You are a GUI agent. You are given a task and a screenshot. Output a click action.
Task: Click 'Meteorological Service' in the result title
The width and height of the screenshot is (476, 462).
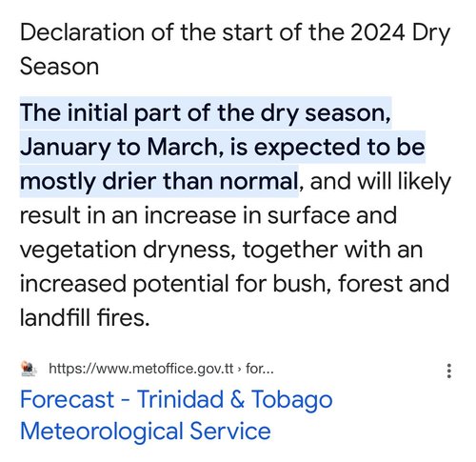tap(146, 432)
